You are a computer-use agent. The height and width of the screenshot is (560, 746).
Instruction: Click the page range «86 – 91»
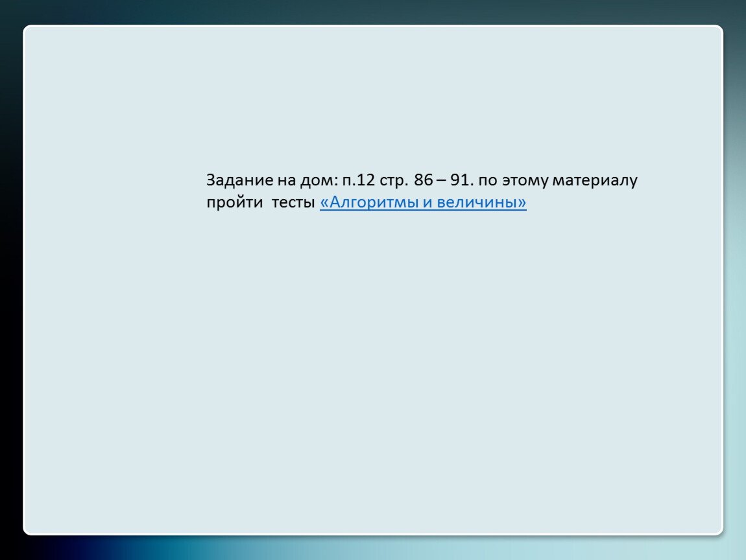pos(440,180)
